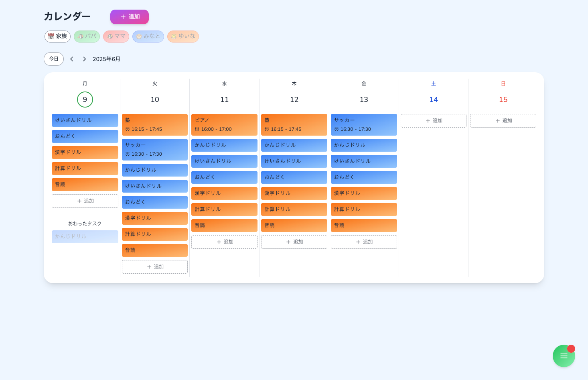
Task: Toggle the ゆいな filter chip
Action: point(183,37)
